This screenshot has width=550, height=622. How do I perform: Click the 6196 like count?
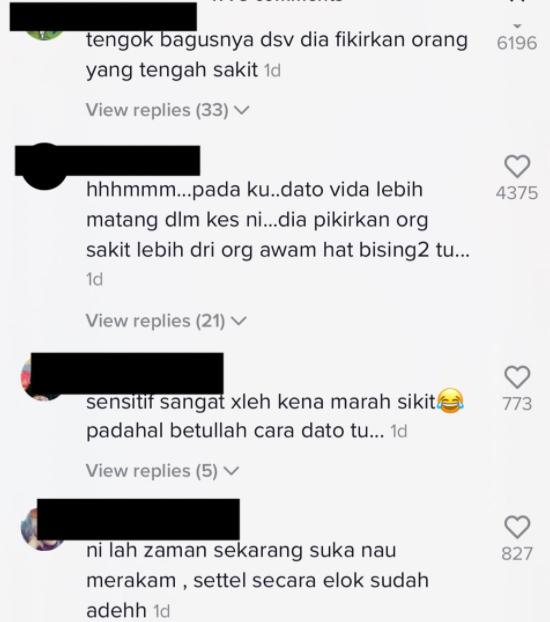pyautogui.click(x=517, y=43)
